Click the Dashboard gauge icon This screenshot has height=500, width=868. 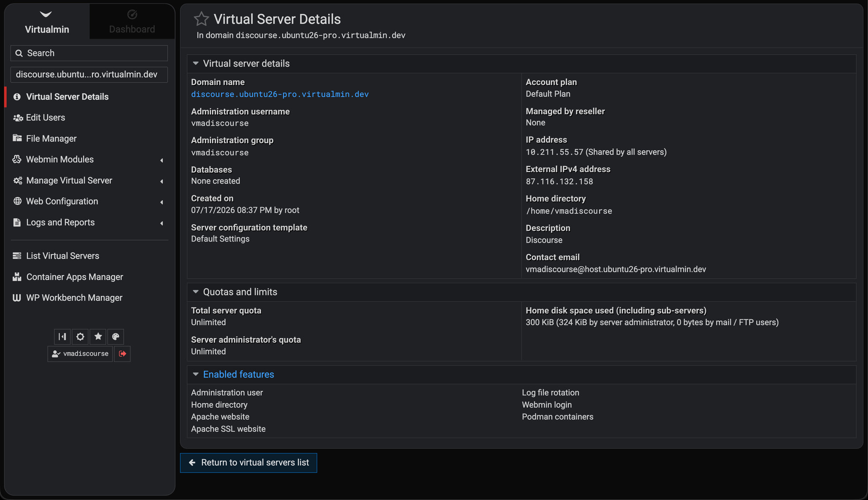point(132,14)
